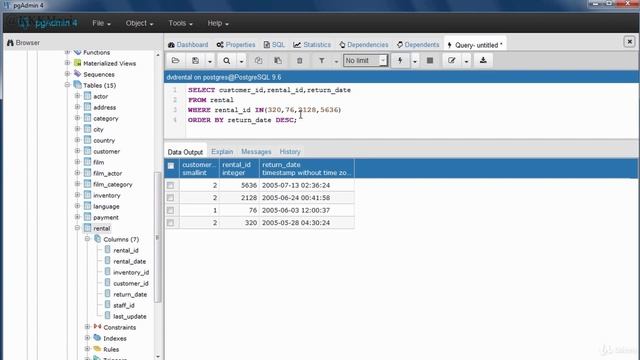Open the Object menu
The width and height of the screenshot is (640, 360).
click(x=139, y=23)
